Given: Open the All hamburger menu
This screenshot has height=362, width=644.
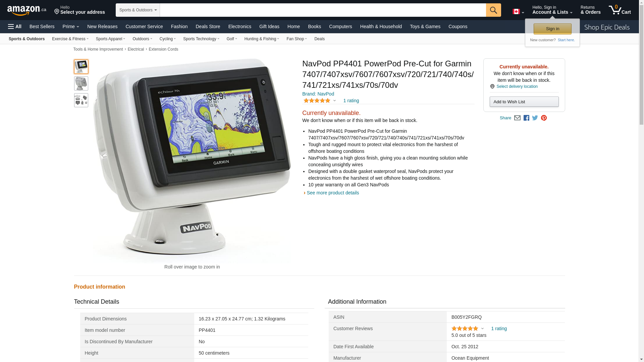Looking at the screenshot, I should [15, 26].
